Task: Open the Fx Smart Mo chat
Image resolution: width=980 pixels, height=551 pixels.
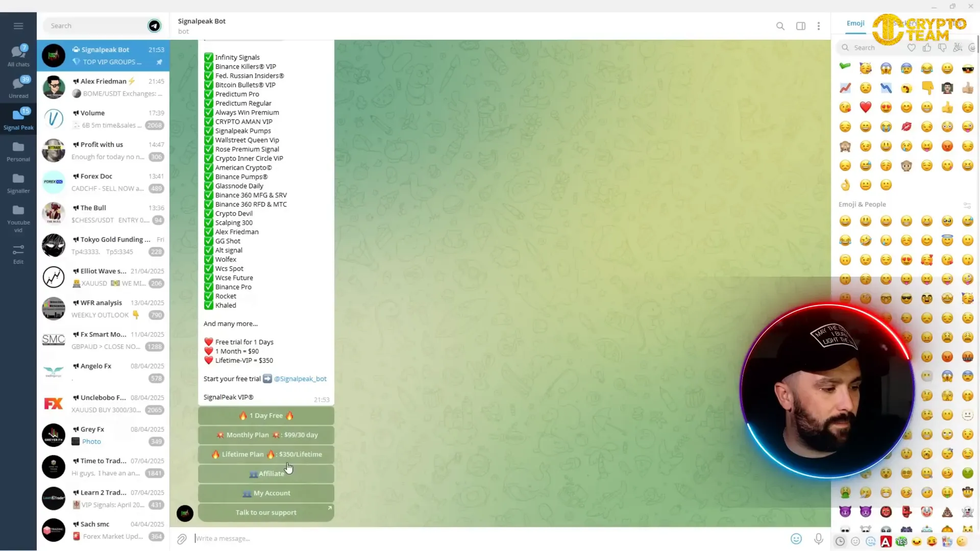Action: [x=103, y=340]
